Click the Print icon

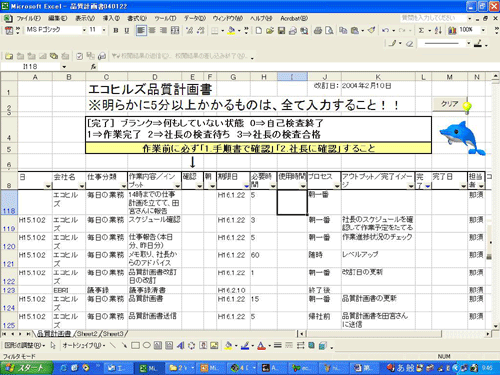click(x=318, y=31)
